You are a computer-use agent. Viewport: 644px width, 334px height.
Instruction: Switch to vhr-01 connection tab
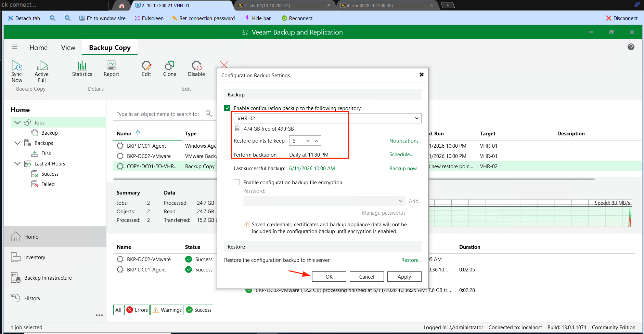coord(284,5)
